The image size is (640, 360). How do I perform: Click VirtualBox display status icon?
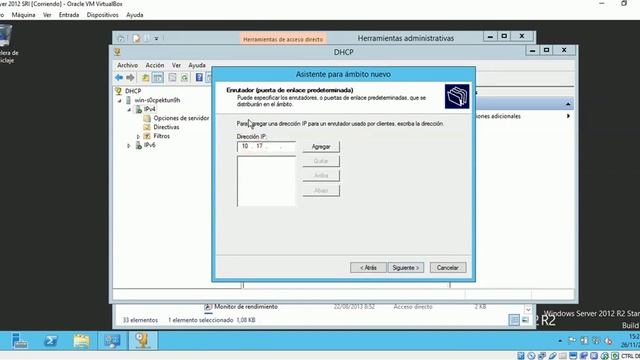(573, 356)
